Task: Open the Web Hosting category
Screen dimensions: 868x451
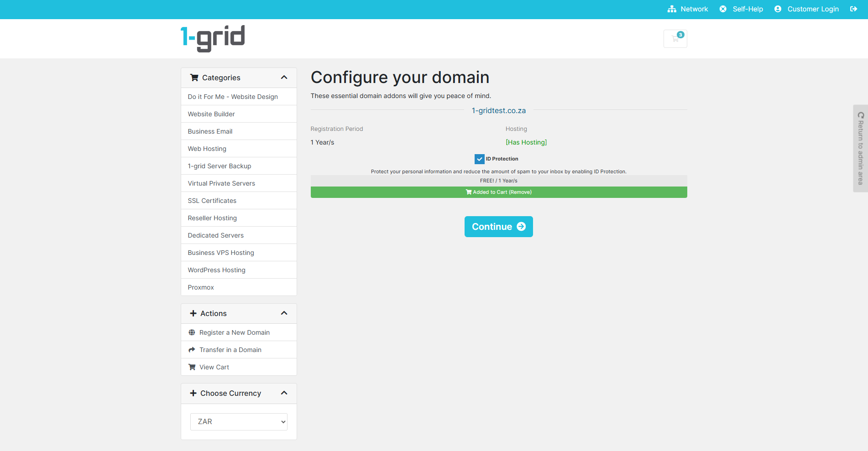Action: [x=239, y=149]
